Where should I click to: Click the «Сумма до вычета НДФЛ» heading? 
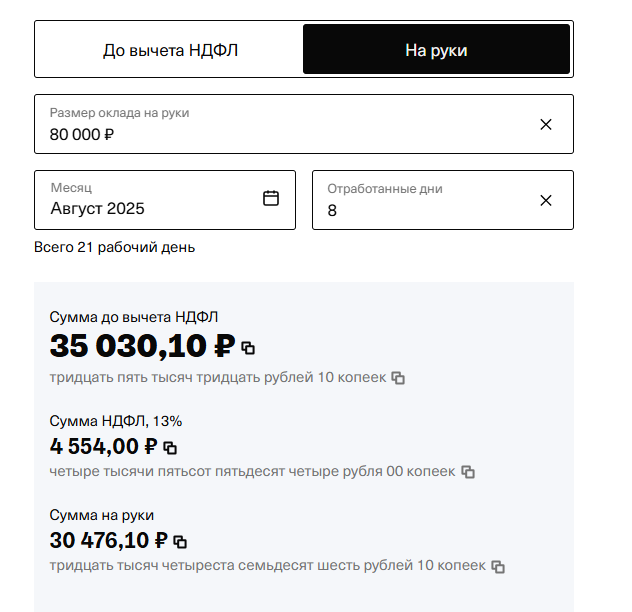point(134,317)
